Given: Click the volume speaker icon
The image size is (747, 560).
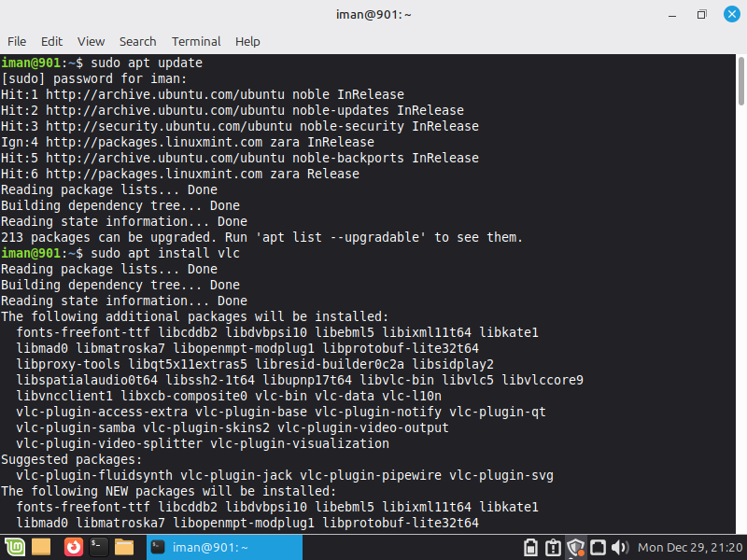Looking at the screenshot, I should [620, 547].
